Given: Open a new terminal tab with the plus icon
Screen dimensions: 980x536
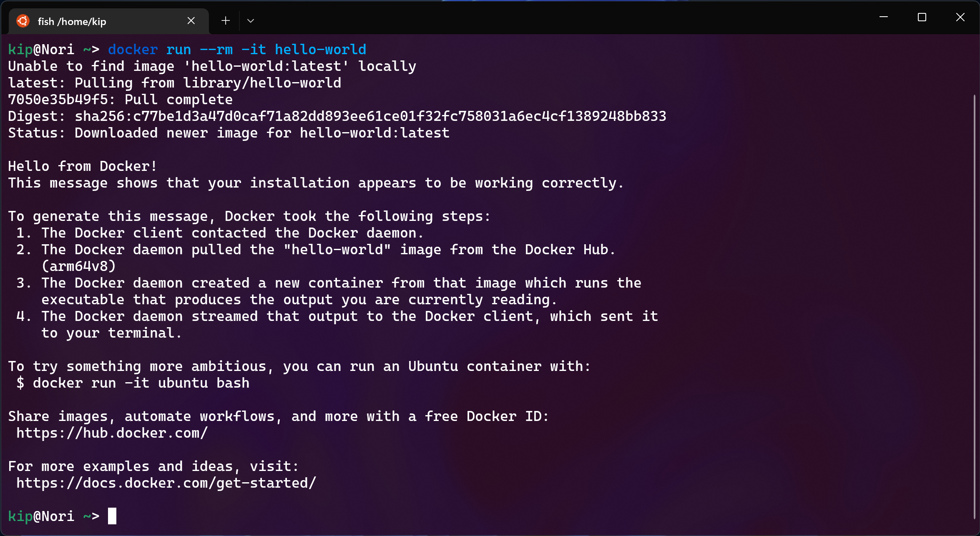Looking at the screenshot, I should pos(225,20).
